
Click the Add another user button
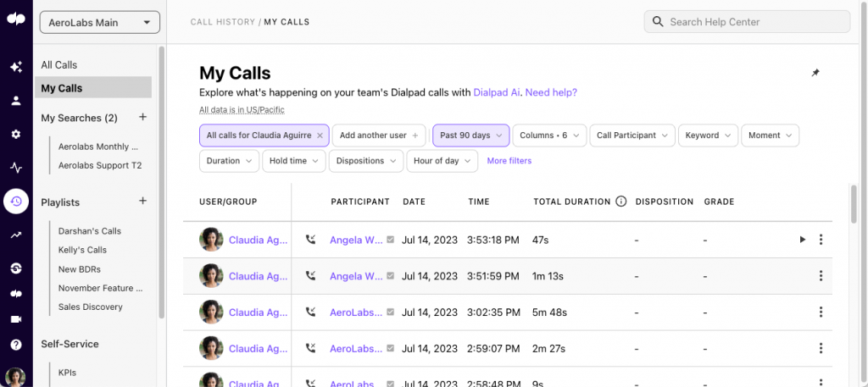click(380, 135)
